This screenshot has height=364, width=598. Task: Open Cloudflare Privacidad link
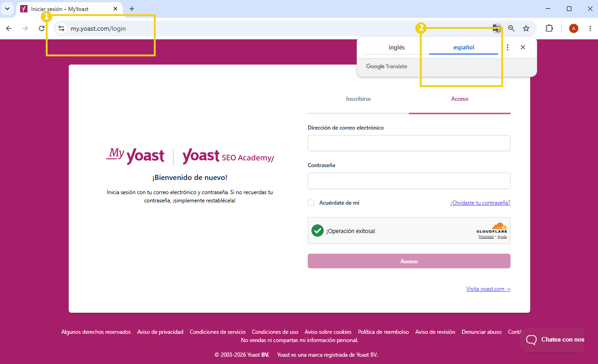click(486, 237)
